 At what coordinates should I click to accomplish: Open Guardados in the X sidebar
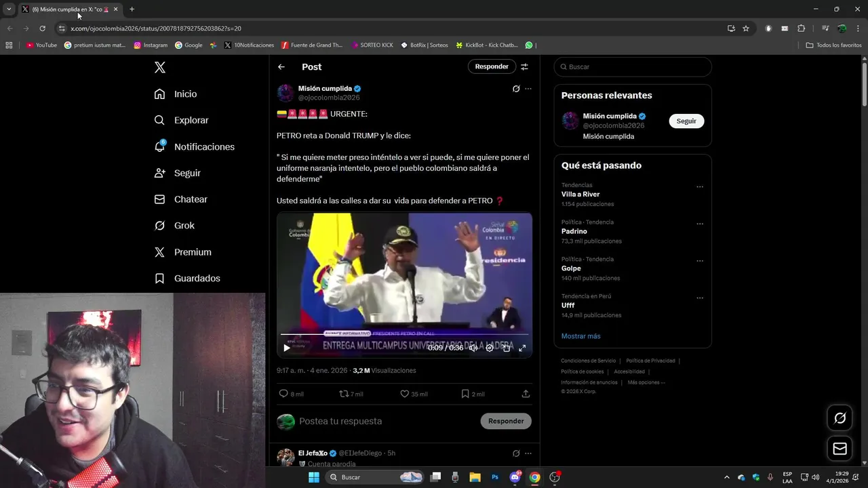click(x=187, y=279)
